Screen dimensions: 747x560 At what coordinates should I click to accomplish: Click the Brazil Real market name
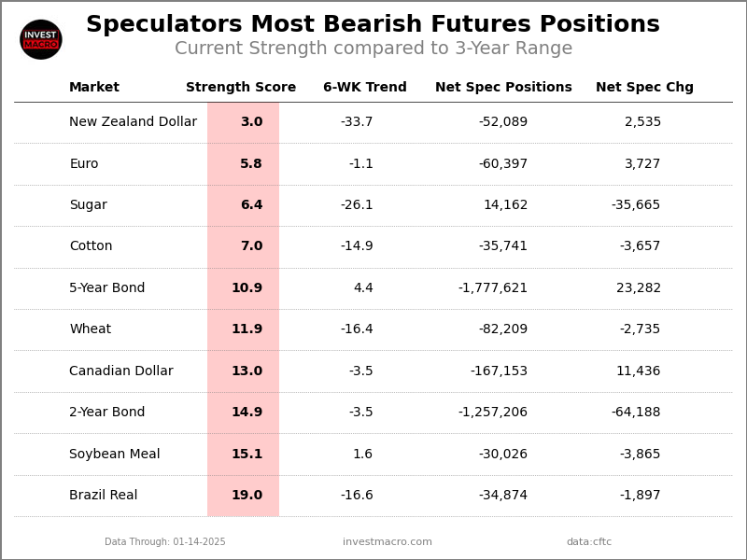click(x=104, y=496)
